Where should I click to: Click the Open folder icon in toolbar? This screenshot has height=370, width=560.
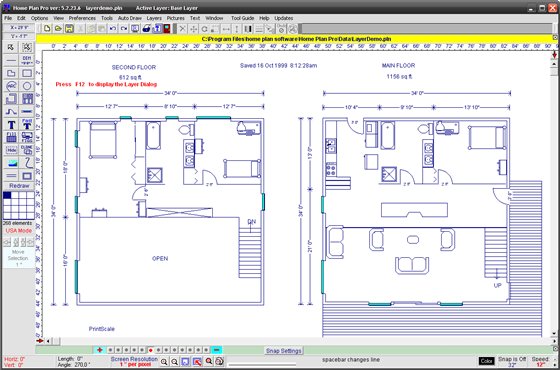coord(59,29)
